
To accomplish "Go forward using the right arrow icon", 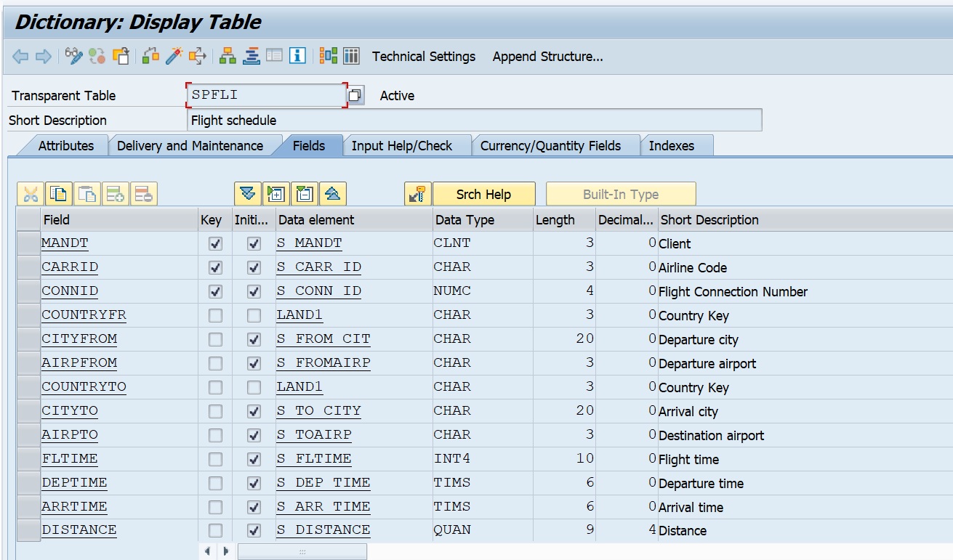I will 44,56.
